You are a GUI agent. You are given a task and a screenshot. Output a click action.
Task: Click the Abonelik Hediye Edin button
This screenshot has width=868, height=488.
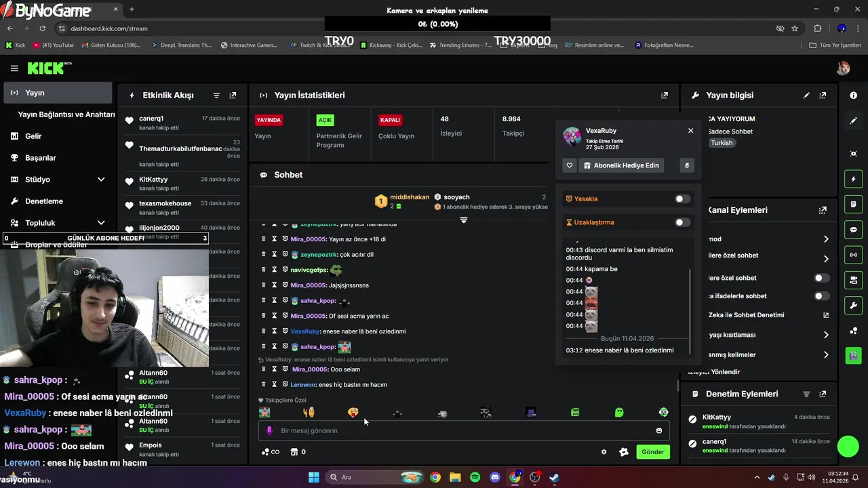tap(620, 165)
